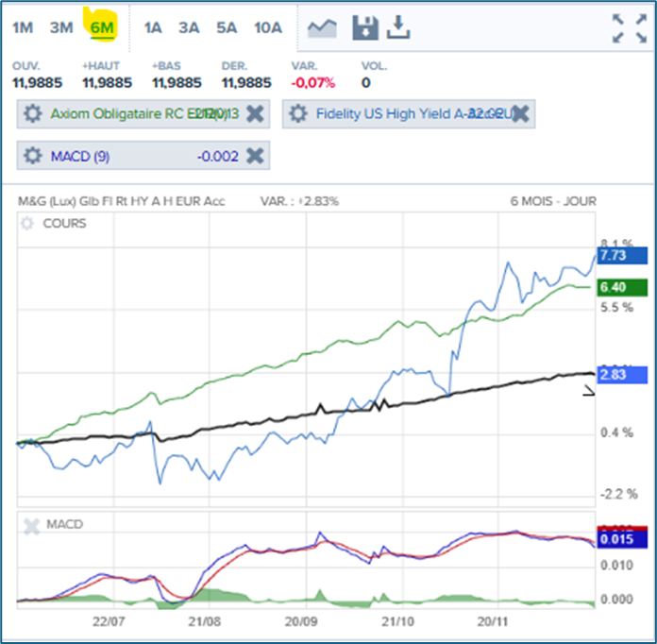Open MACD (9) indicator settings gear
The width and height of the screenshot is (657, 644).
pyautogui.click(x=33, y=156)
